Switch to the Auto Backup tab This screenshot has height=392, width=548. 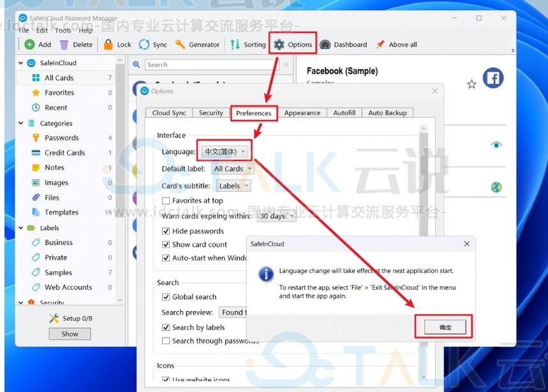point(388,113)
